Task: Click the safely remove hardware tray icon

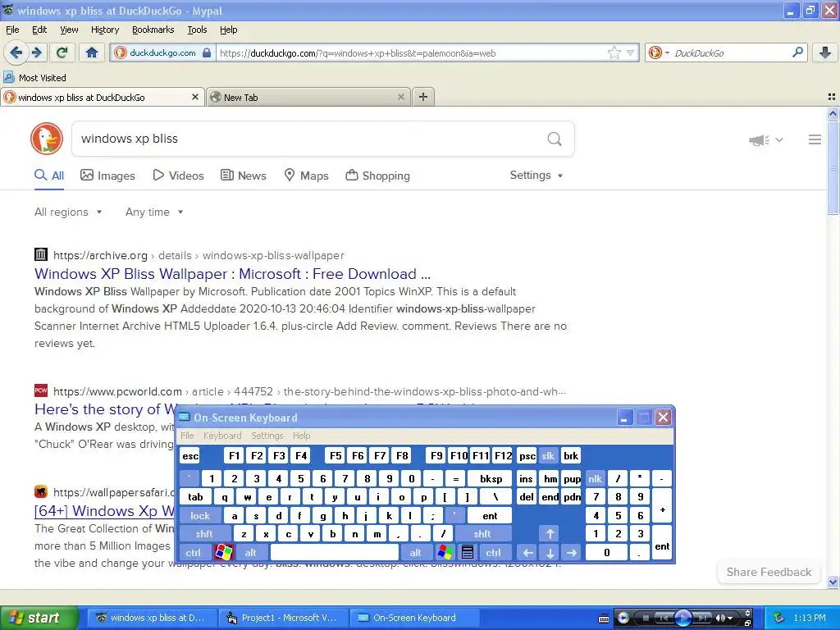Action: (779, 619)
